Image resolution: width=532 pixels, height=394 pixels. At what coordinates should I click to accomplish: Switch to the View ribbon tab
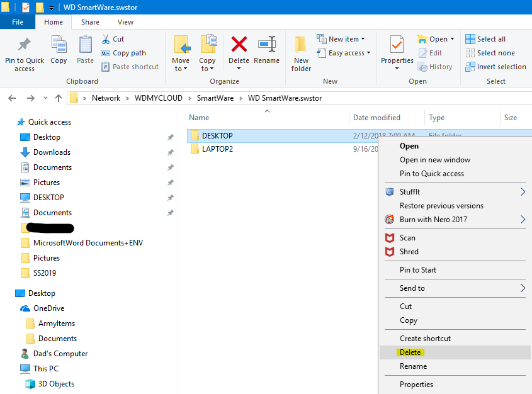[125, 22]
